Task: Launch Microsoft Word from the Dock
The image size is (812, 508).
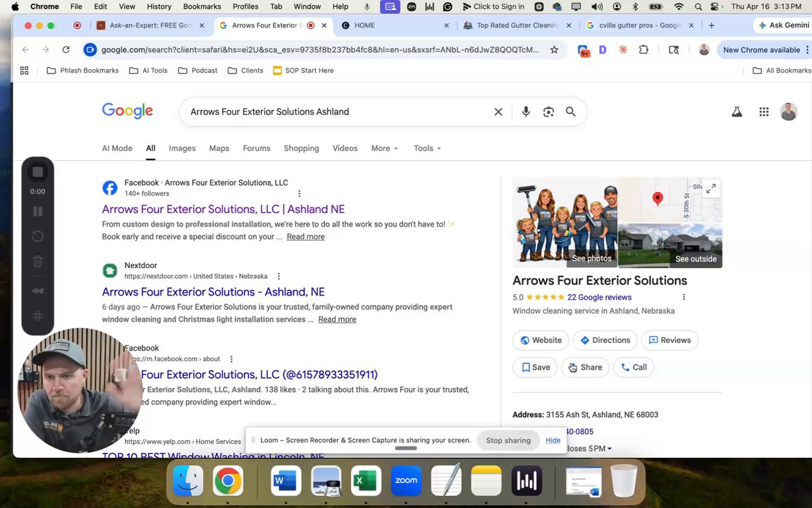Action: [286, 480]
